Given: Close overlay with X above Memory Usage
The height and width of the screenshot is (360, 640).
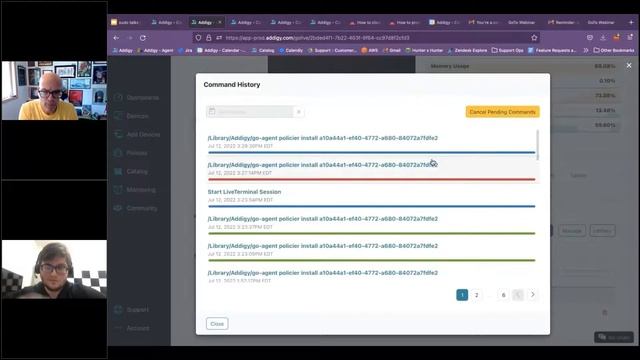Looking at the screenshot, I should pos(629,65).
